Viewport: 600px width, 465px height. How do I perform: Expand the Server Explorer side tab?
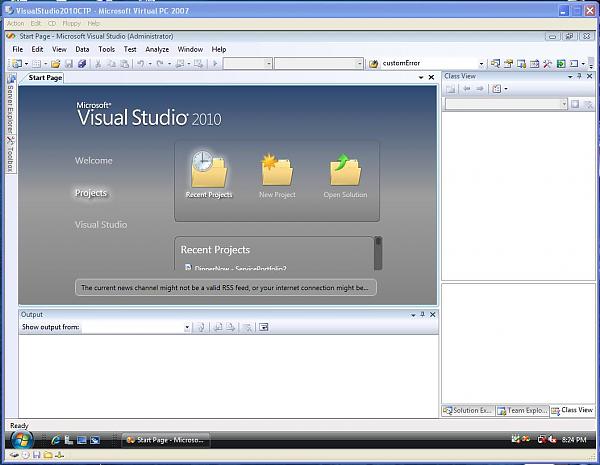11,103
